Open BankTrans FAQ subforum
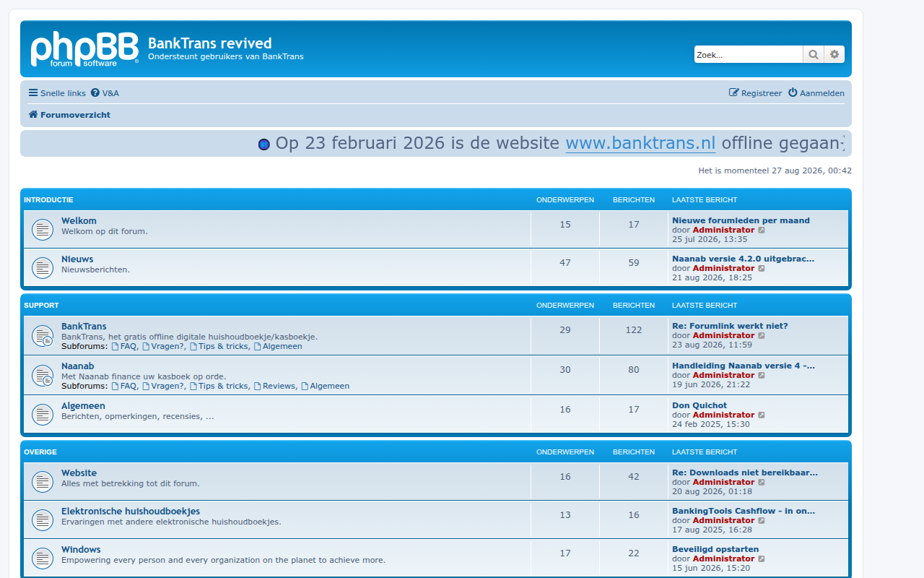924x578 pixels. [123, 346]
